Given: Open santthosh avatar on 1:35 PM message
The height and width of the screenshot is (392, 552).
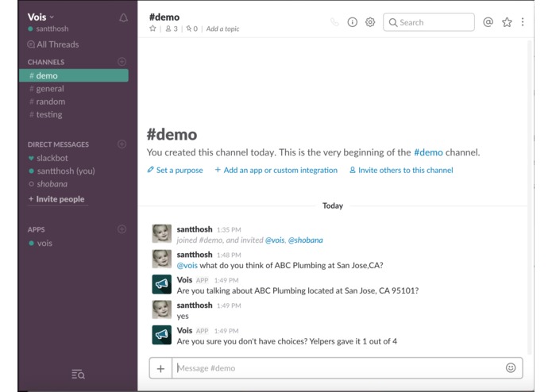Looking at the screenshot, I should [161, 234].
